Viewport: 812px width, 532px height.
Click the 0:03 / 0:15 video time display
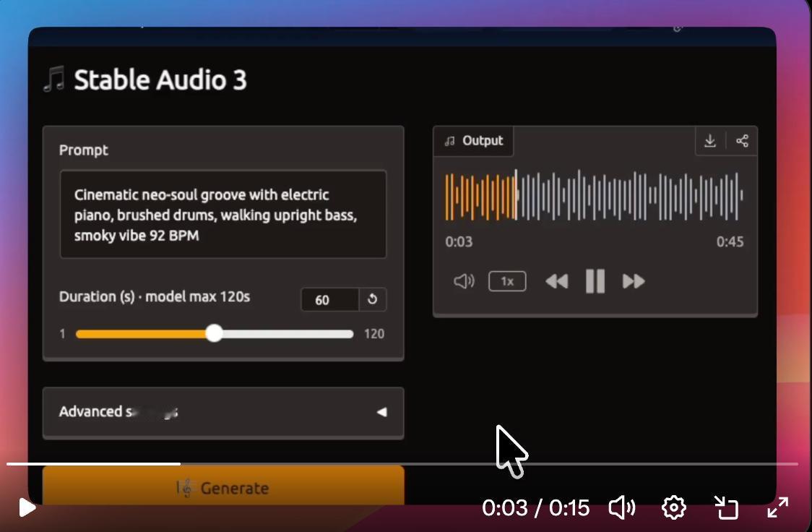pyautogui.click(x=535, y=508)
